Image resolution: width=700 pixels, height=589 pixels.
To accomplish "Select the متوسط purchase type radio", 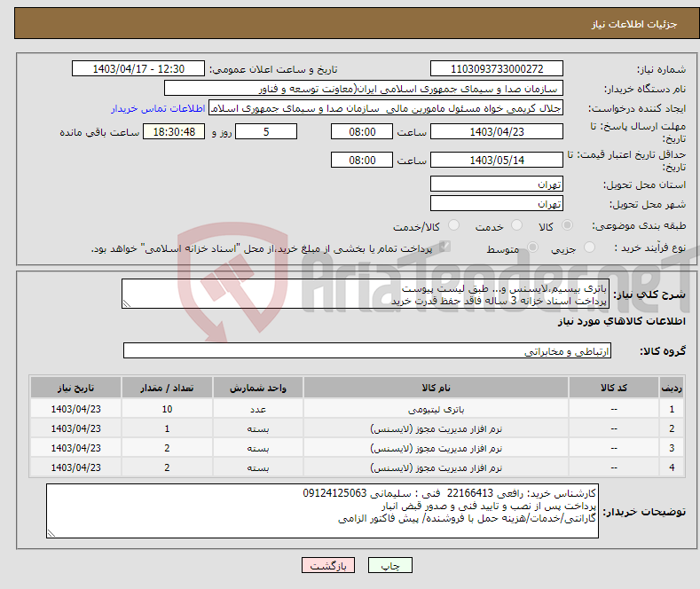I will [x=532, y=247].
